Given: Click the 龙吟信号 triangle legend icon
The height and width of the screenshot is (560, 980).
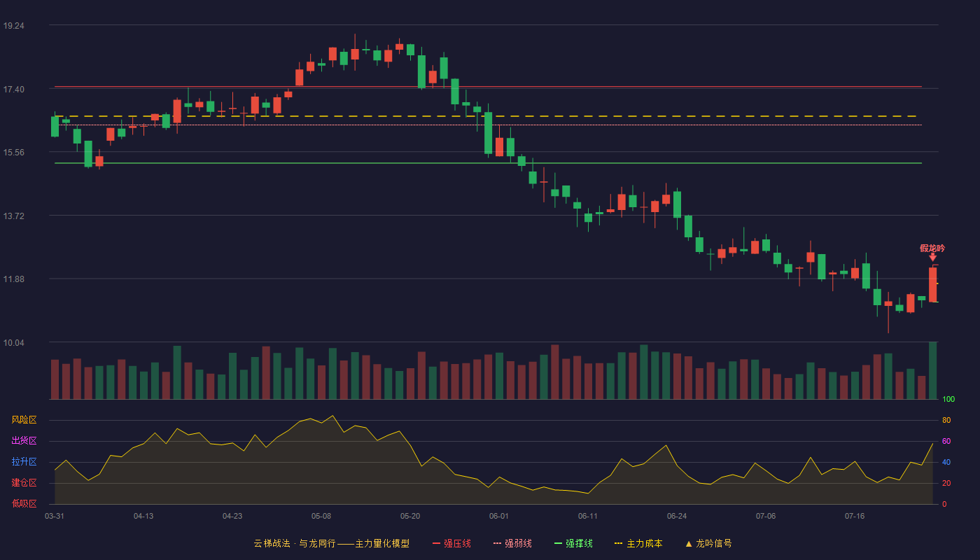Looking at the screenshot, I should click(689, 543).
